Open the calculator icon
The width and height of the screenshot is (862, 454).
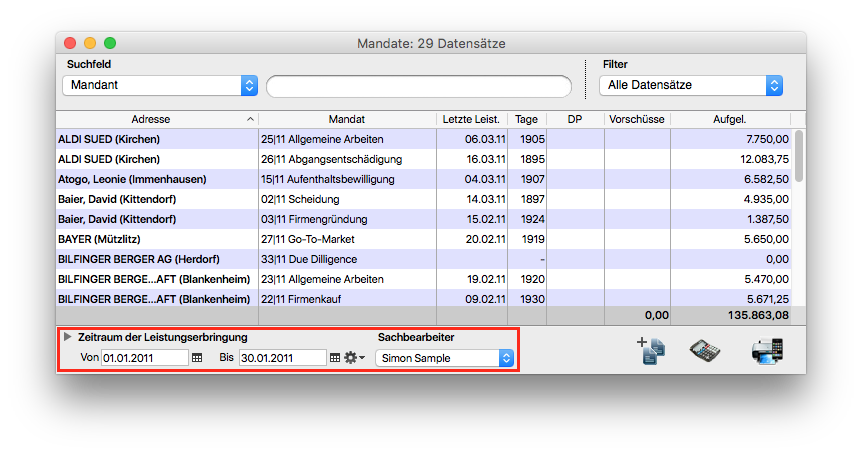[705, 351]
